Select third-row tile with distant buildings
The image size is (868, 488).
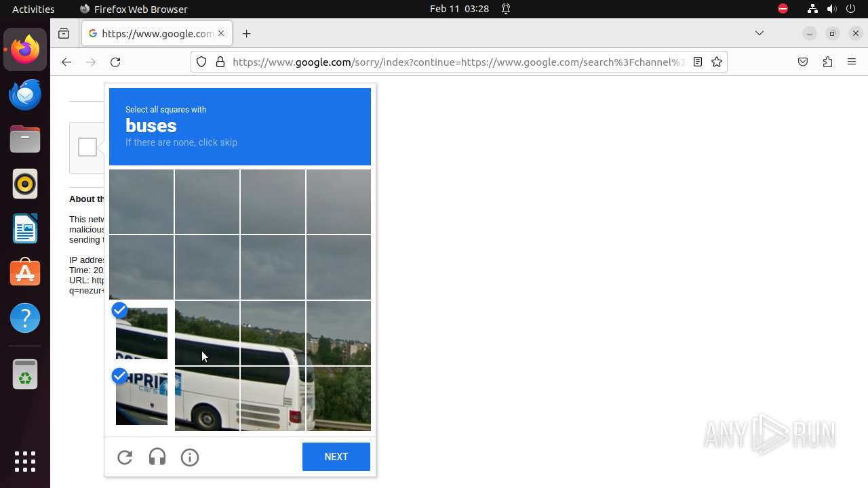(x=338, y=333)
